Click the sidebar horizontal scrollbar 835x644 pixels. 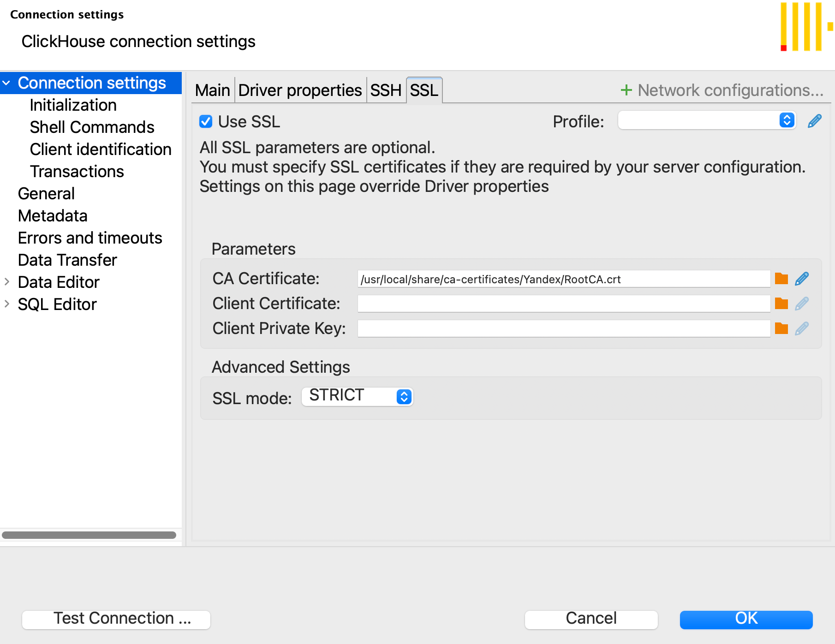(89, 535)
